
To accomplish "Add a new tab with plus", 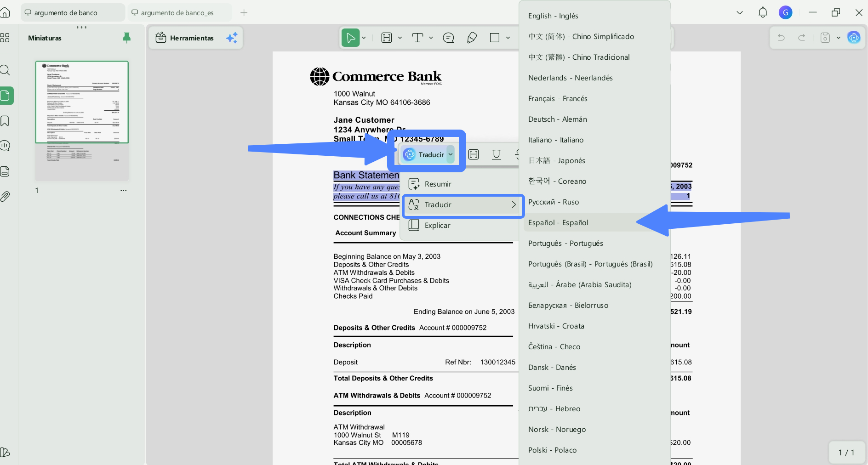I will click(x=244, y=12).
